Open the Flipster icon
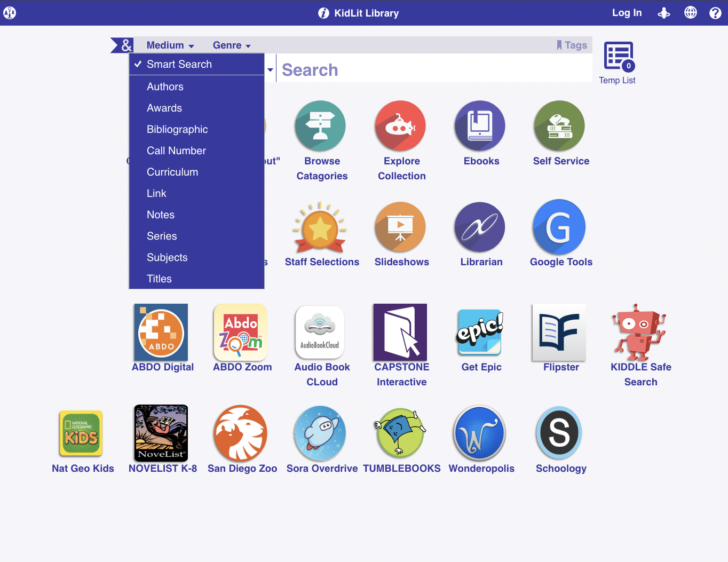728x562 pixels. (559, 333)
